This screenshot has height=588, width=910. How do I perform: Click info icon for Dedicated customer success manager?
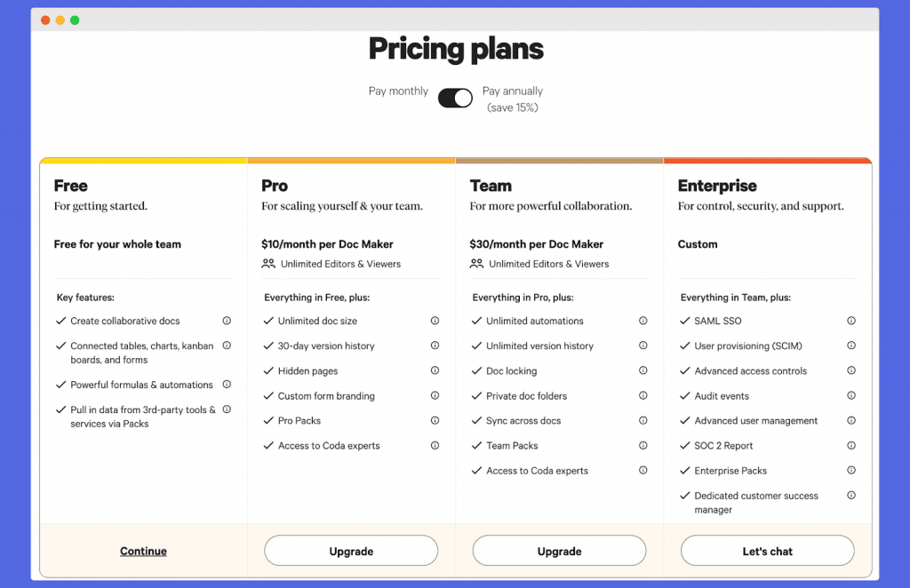pos(850,496)
